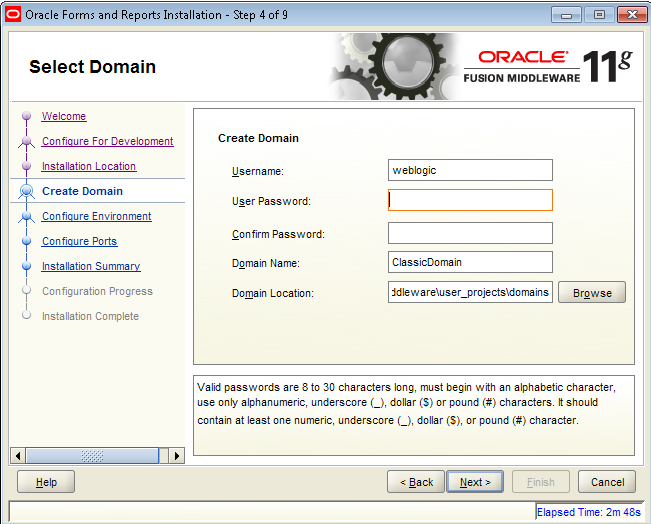
Task: Click the Welcome step bullet icon
Action: pyautogui.click(x=27, y=115)
